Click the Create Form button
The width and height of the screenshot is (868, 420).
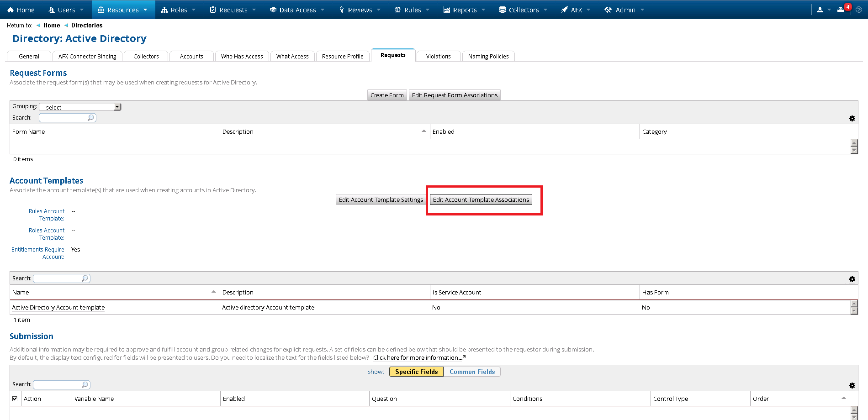pos(387,95)
